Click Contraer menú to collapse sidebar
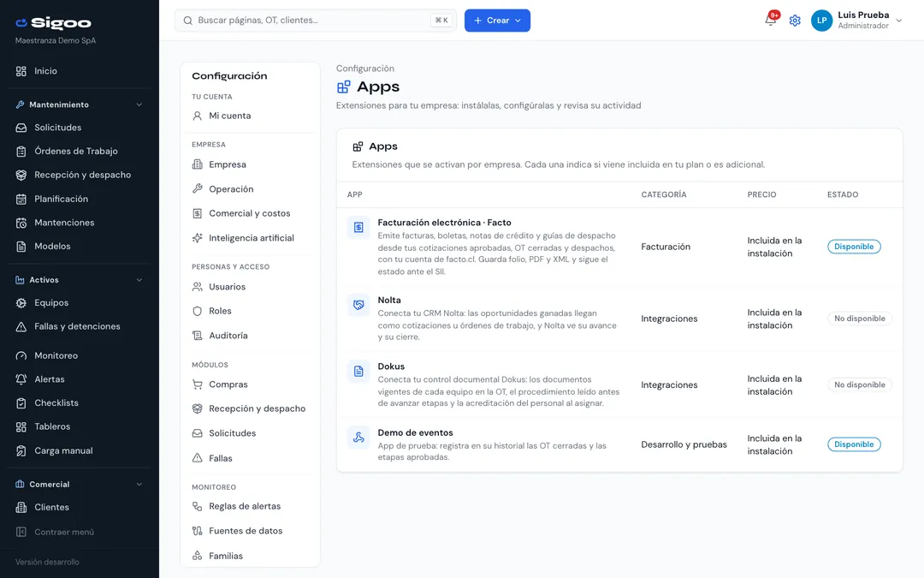This screenshot has width=924, height=578. [56, 532]
